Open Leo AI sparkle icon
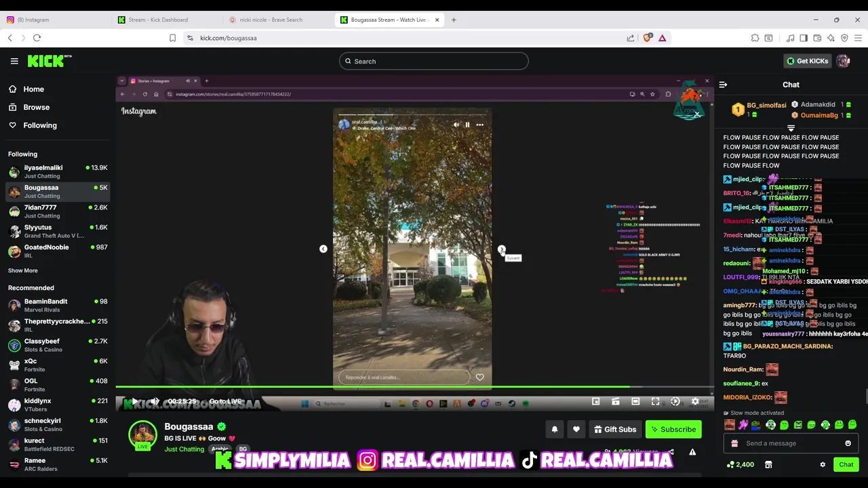This screenshot has width=868, height=488. [x=831, y=38]
